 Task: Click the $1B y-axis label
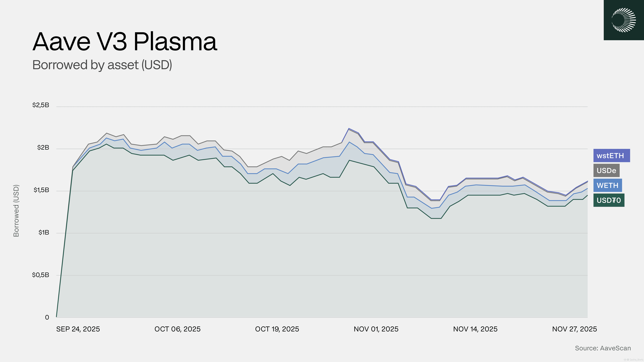[x=44, y=233]
